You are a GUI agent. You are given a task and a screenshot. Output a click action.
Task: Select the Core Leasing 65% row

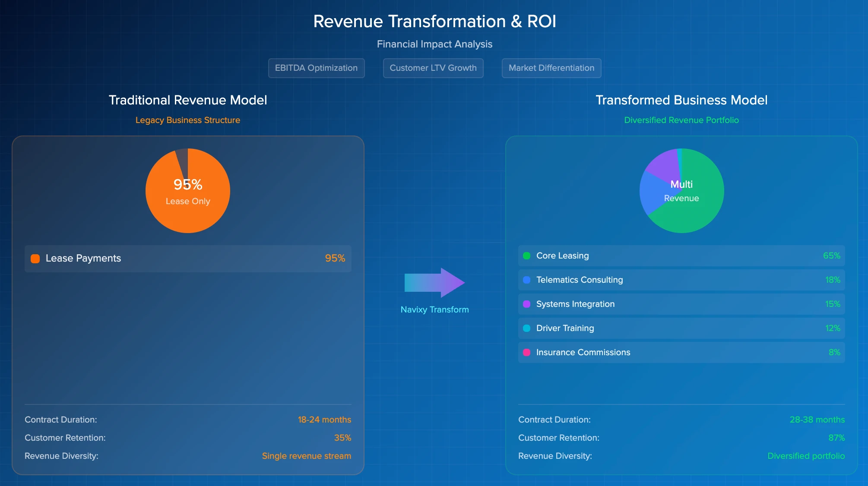(x=681, y=256)
